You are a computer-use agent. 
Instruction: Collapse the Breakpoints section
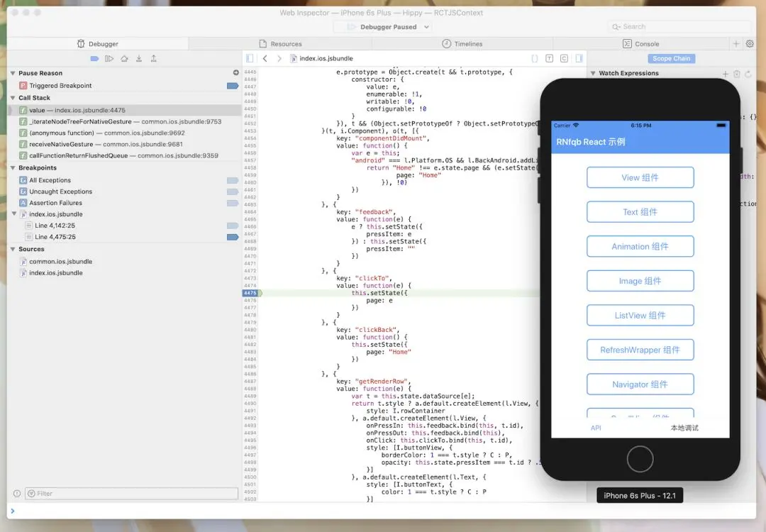click(x=13, y=168)
